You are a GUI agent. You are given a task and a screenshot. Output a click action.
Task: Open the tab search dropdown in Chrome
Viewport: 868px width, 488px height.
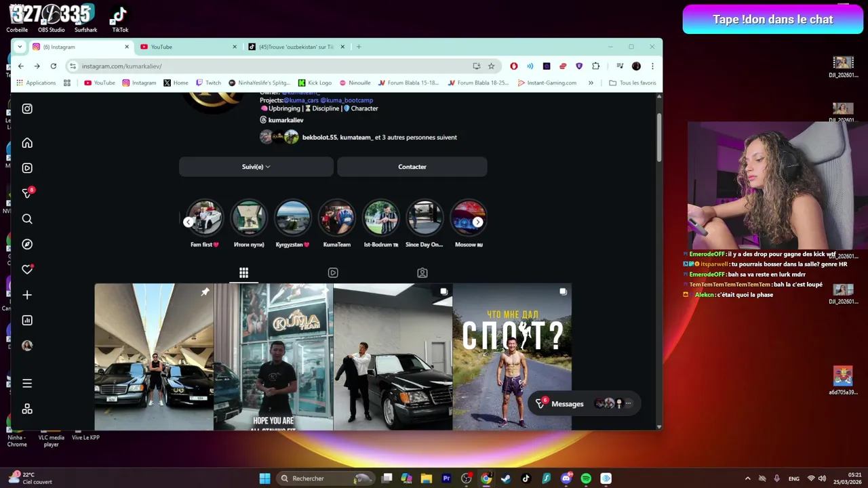(x=20, y=47)
